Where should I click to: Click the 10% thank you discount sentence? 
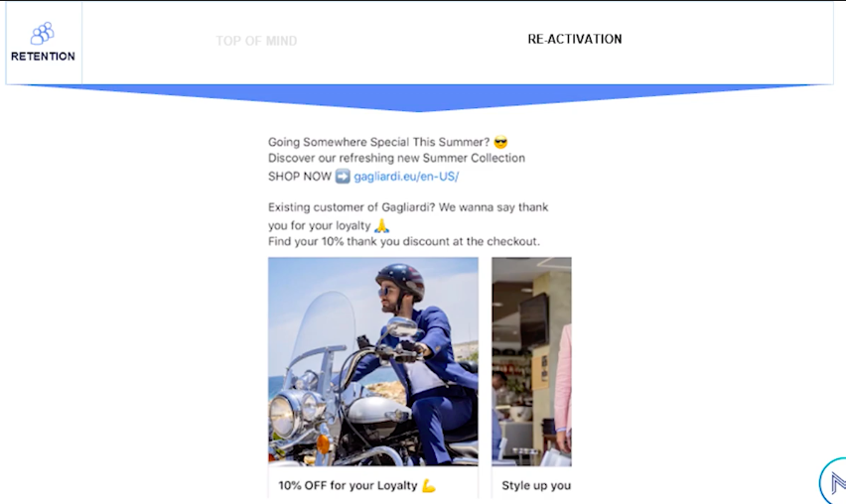[403, 241]
